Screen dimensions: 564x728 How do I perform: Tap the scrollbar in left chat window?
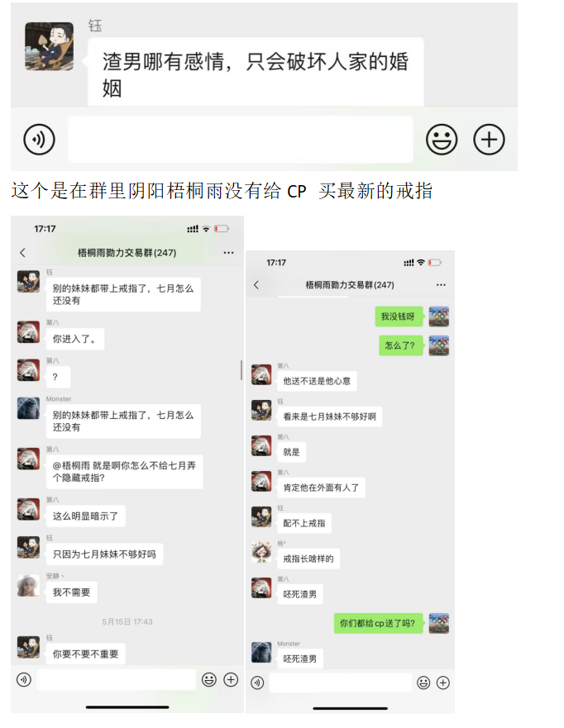pyautogui.click(x=241, y=370)
